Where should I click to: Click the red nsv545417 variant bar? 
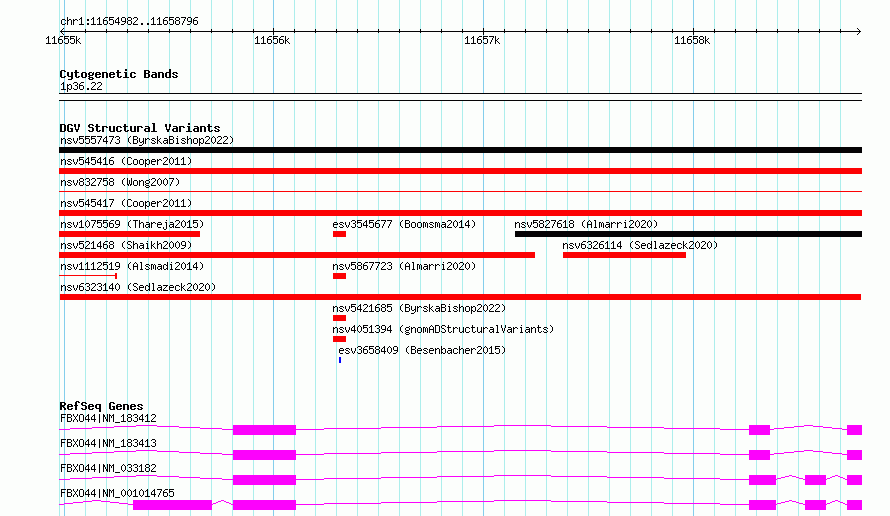[x=460, y=213]
